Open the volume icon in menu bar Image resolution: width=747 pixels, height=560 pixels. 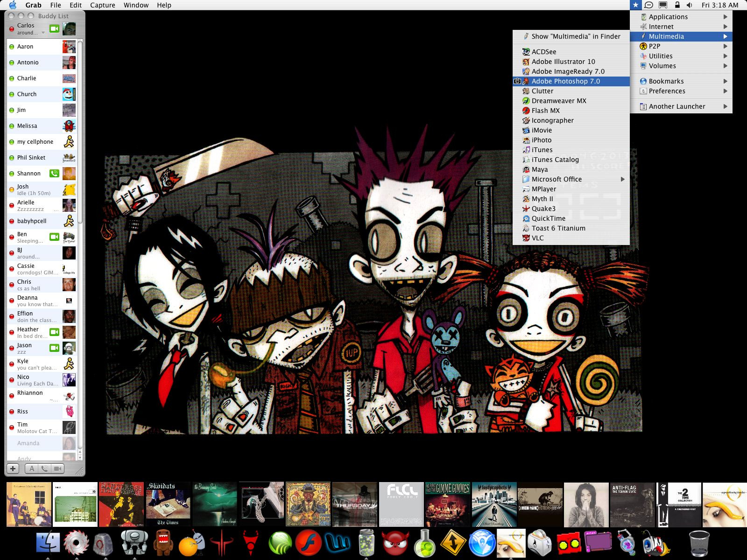point(690,5)
